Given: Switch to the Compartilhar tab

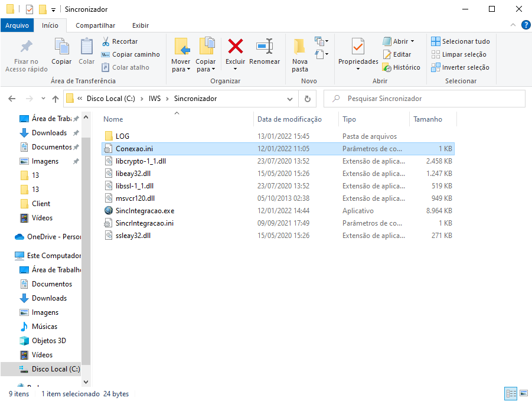Looking at the screenshot, I should (95, 25).
